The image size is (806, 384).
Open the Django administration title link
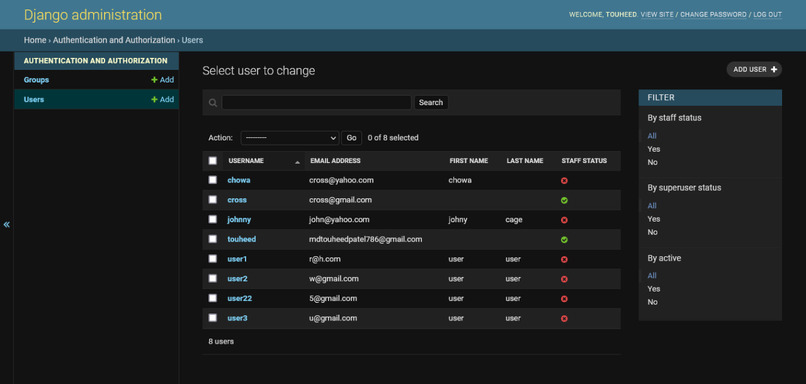coord(93,15)
